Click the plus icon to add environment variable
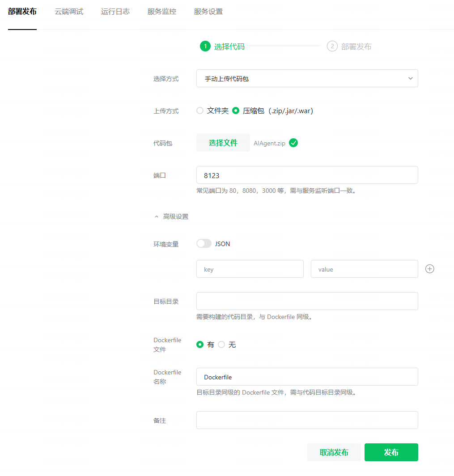The image size is (454, 476). coord(429,269)
